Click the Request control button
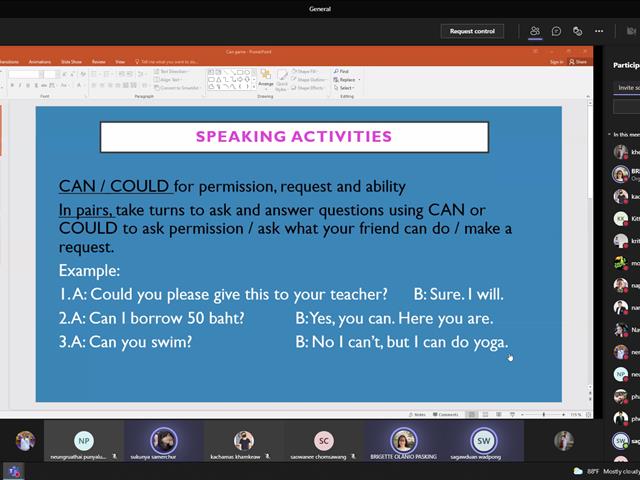 click(x=472, y=31)
